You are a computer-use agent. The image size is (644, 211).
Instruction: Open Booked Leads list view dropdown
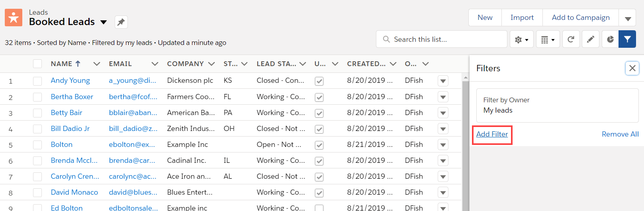(x=104, y=22)
